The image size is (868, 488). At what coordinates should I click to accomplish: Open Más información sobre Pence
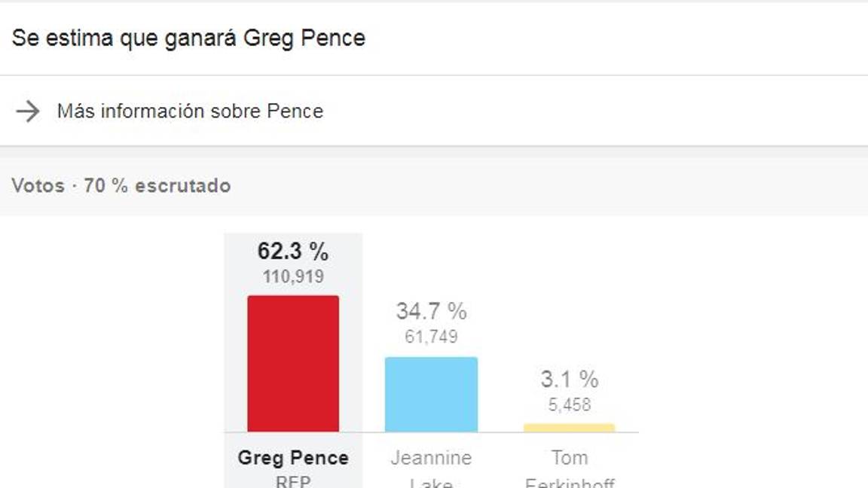189,111
